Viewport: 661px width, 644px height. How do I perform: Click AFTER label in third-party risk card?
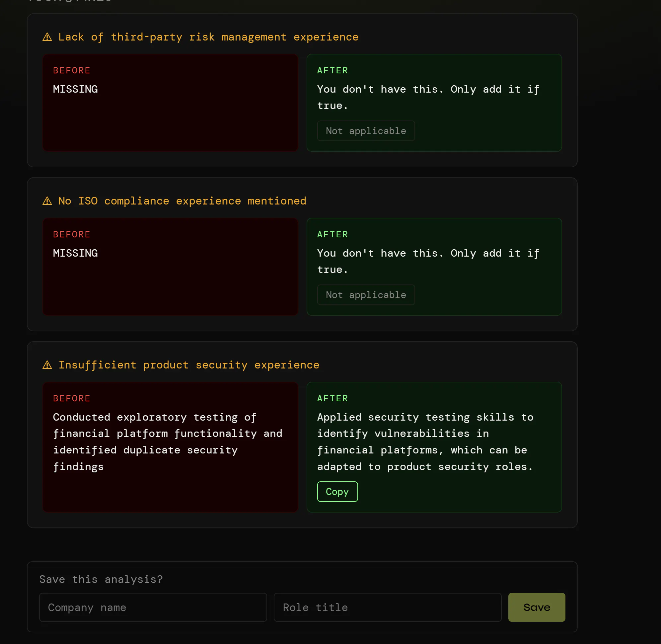tap(332, 70)
